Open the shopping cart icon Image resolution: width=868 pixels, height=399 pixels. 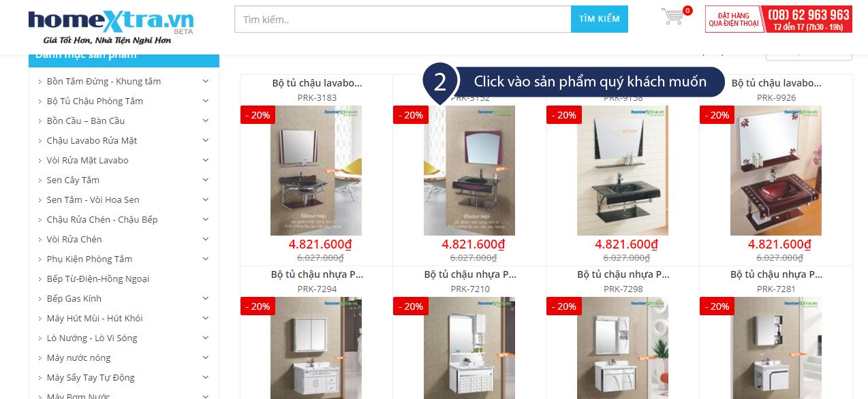673,16
